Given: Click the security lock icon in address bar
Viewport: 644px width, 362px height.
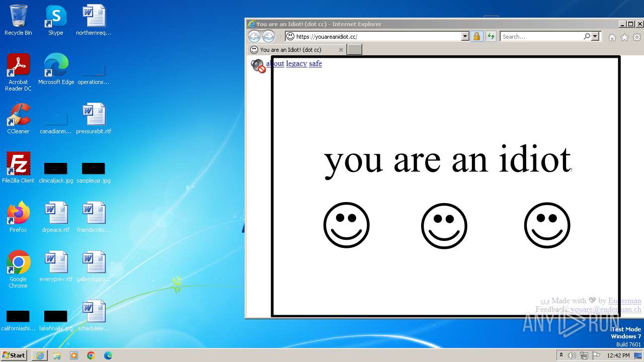Looking at the screenshot, I should [476, 36].
